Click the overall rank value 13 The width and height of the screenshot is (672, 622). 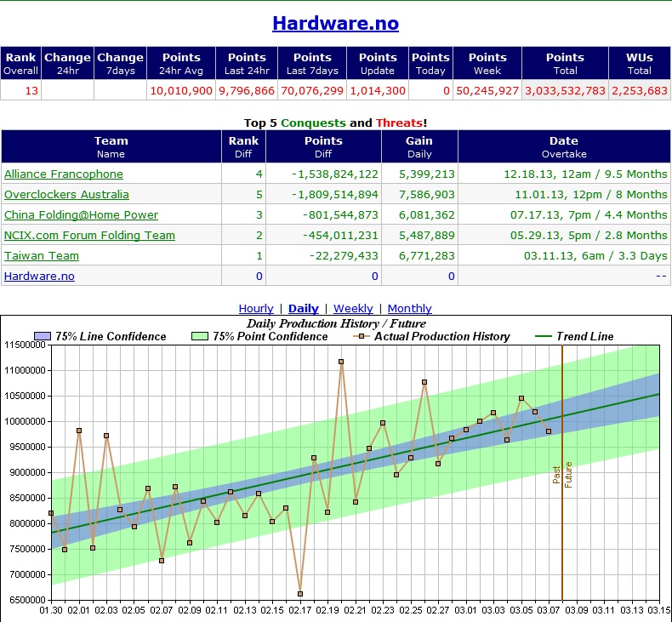pos(31,91)
